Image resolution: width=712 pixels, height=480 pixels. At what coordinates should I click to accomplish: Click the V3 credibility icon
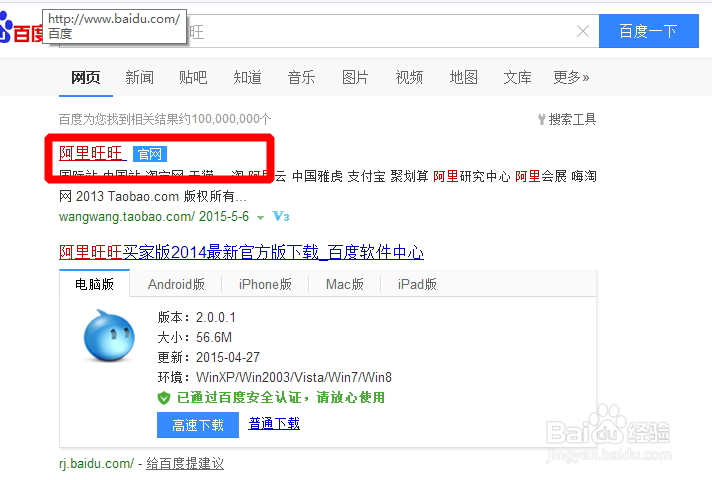coord(281,216)
